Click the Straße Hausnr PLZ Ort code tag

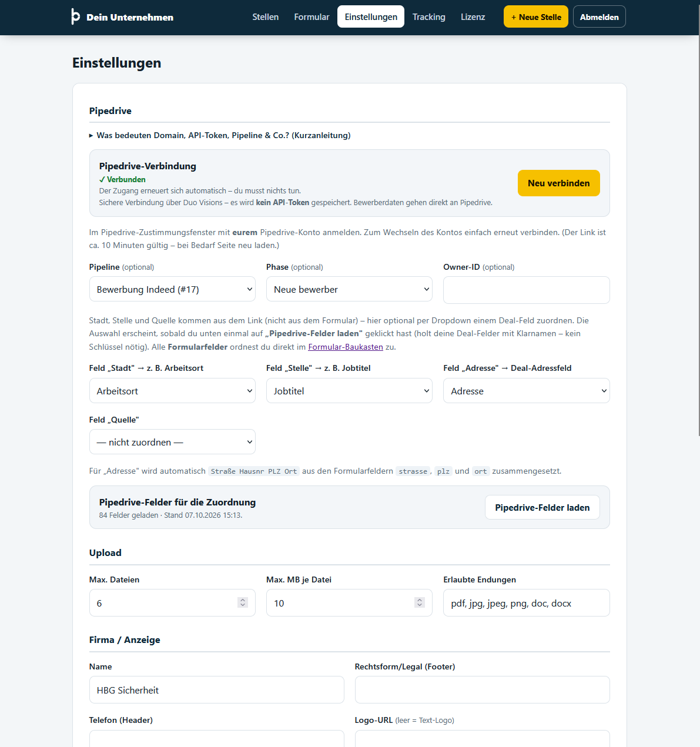tap(254, 471)
